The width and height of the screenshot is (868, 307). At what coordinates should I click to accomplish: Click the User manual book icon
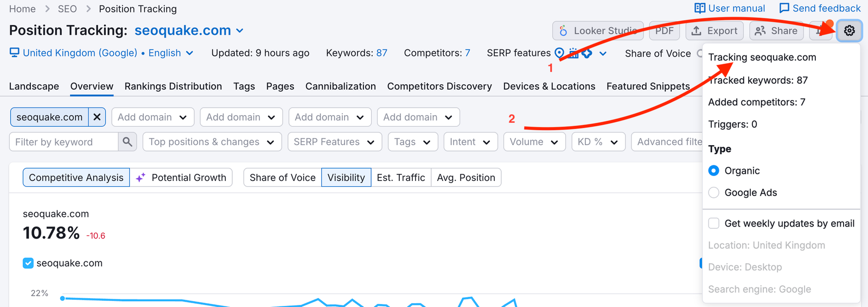pos(700,8)
